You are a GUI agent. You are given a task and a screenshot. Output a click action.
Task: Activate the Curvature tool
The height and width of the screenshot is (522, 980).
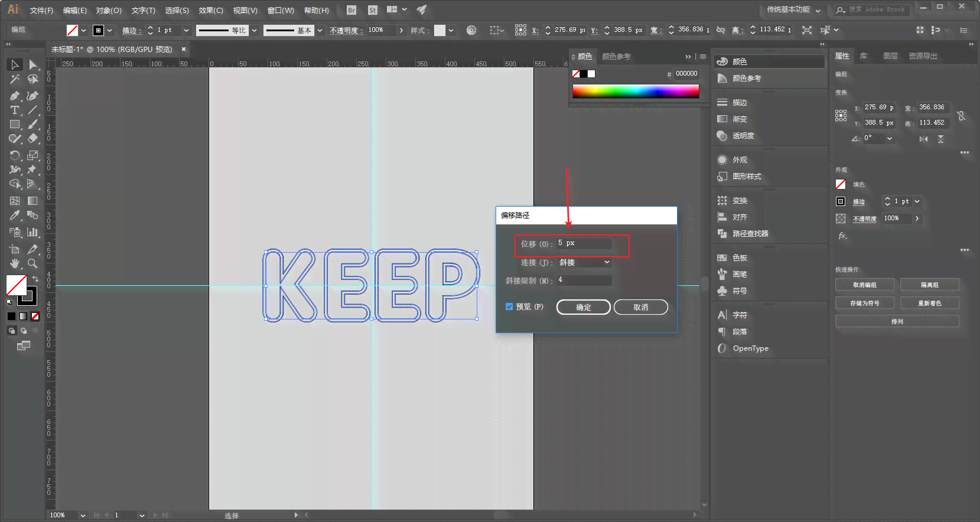point(32,96)
